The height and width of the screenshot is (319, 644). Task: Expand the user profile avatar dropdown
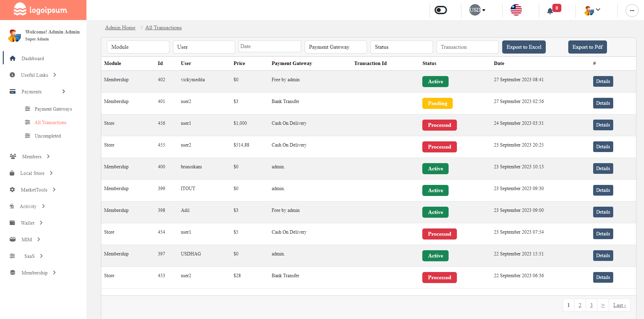(592, 10)
